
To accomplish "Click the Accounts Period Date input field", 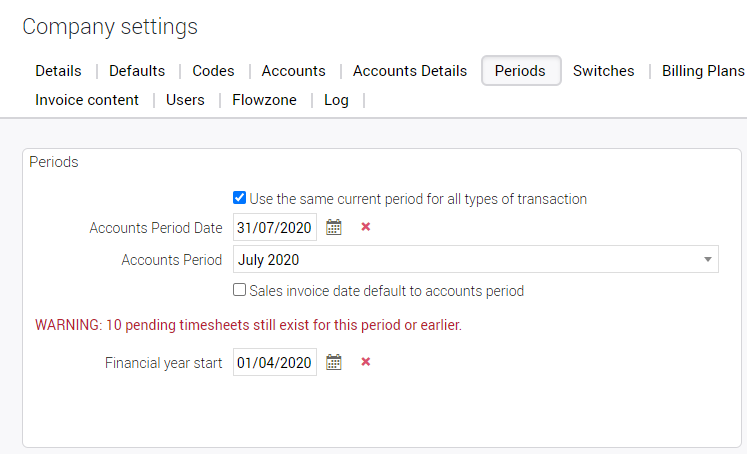I will pyautogui.click(x=275, y=227).
